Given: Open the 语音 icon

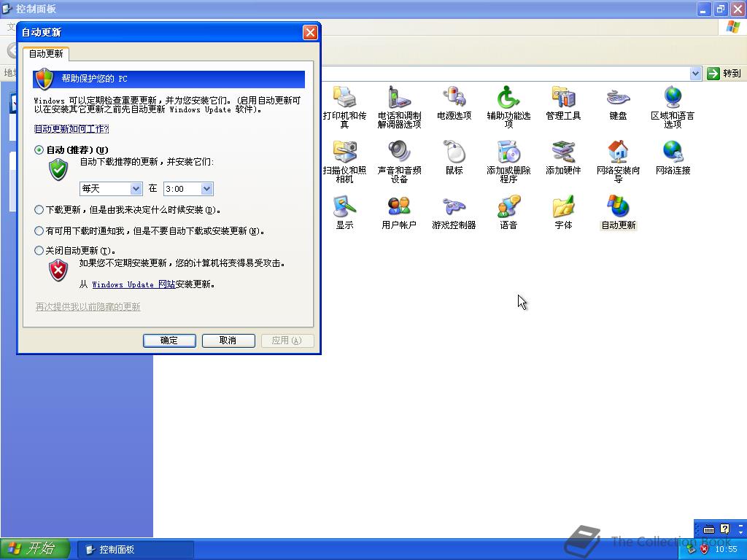Looking at the screenshot, I should (508, 212).
